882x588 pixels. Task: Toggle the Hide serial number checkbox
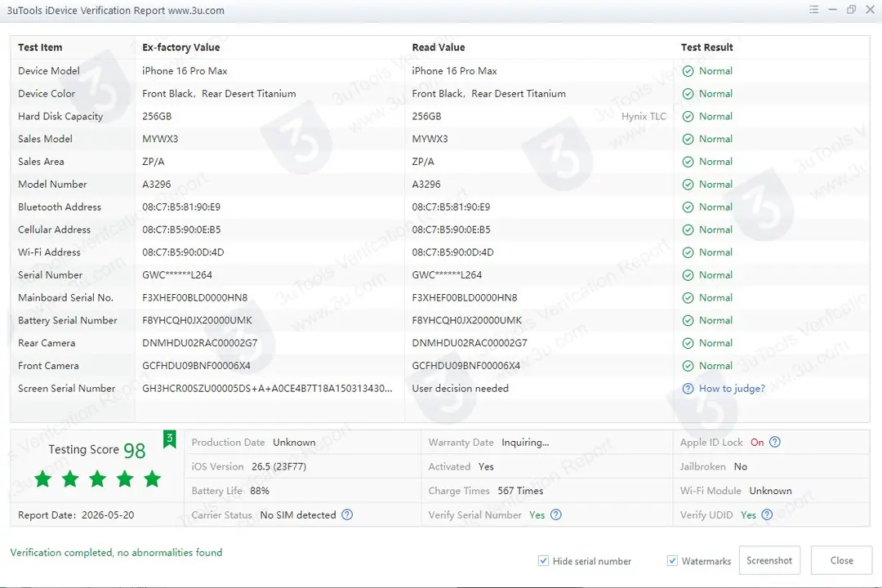tap(543, 560)
